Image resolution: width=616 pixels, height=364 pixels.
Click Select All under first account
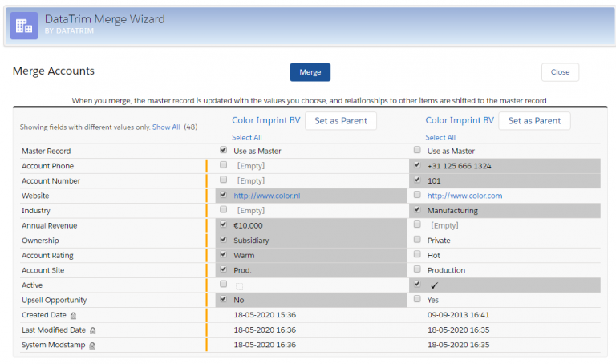pyautogui.click(x=247, y=137)
